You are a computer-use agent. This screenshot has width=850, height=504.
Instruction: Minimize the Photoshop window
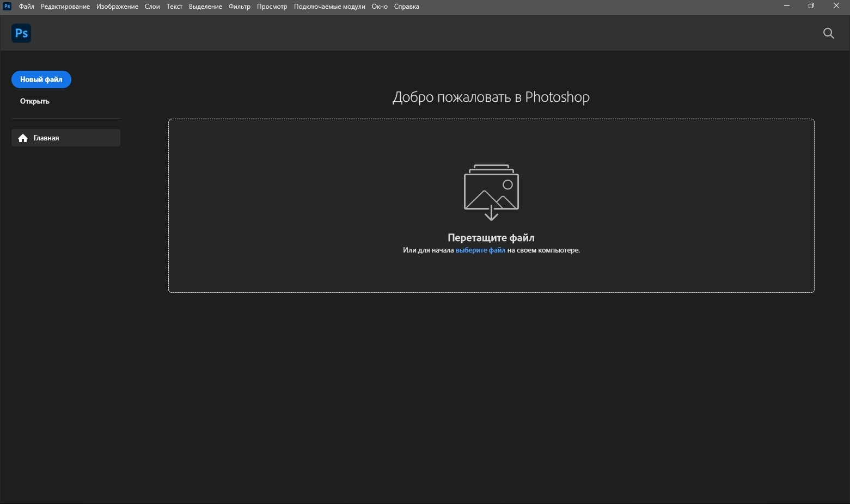pos(786,6)
